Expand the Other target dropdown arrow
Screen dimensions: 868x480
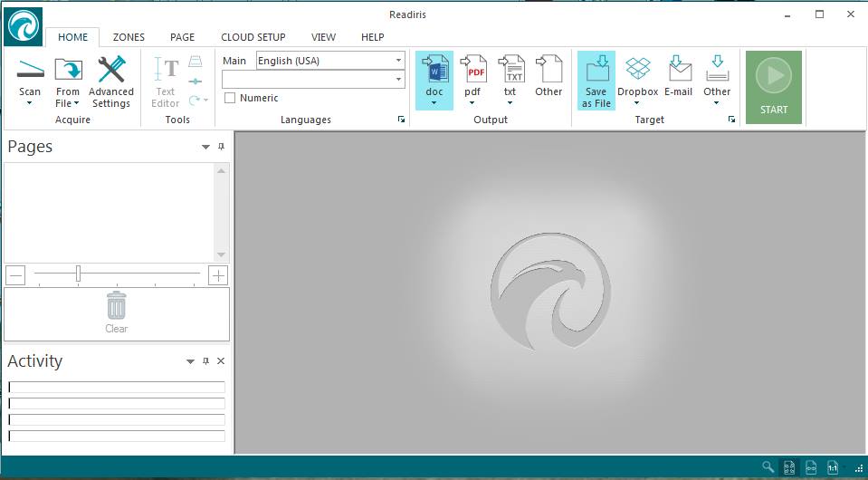(716, 103)
